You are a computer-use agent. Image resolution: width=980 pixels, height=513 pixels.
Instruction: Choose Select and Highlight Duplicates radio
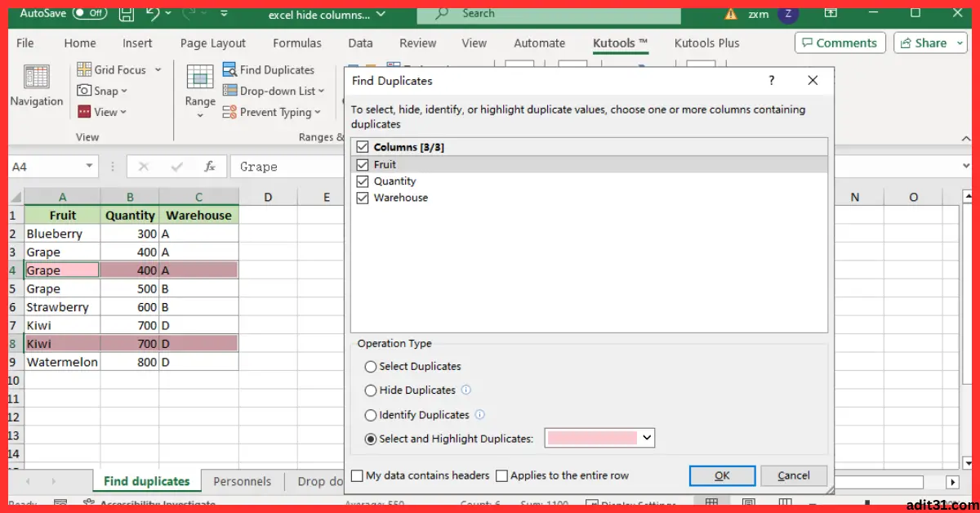371,439
